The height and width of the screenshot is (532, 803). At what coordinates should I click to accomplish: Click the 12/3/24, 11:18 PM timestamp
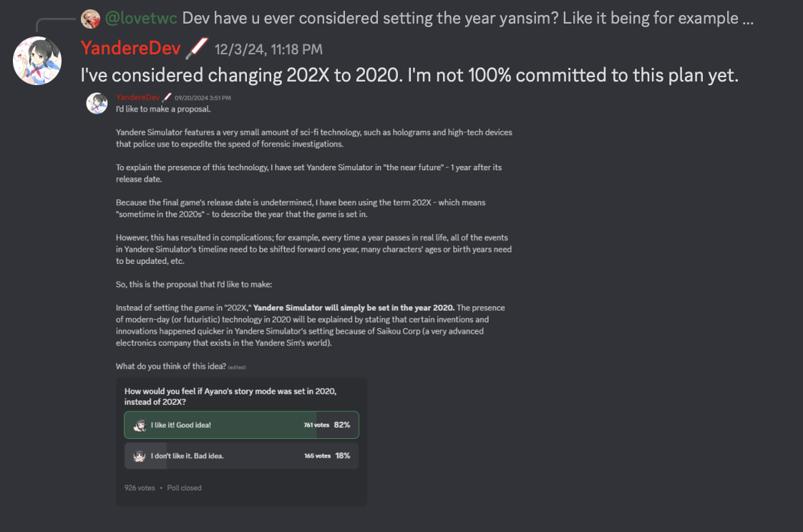point(268,49)
